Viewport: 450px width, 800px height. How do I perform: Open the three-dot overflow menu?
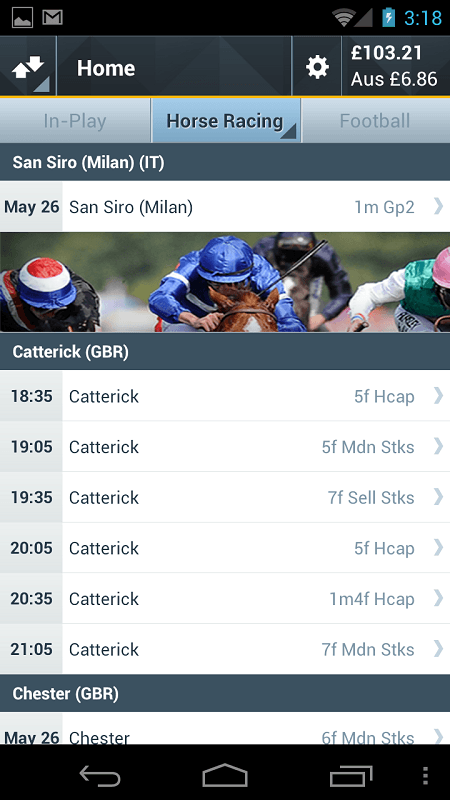[426, 776]
